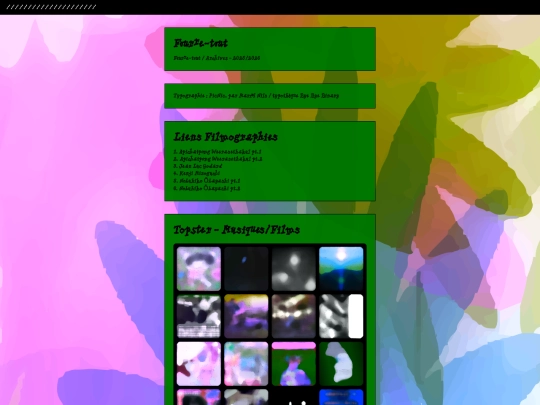Click the Typographie credit line
The width and height of the screenshot is (540, 405).
pos(256,96)
